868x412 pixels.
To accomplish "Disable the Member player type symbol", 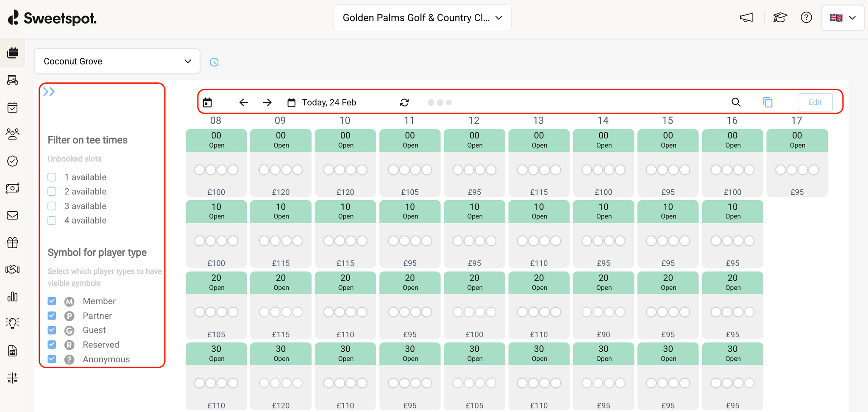I will coord(52,301).
